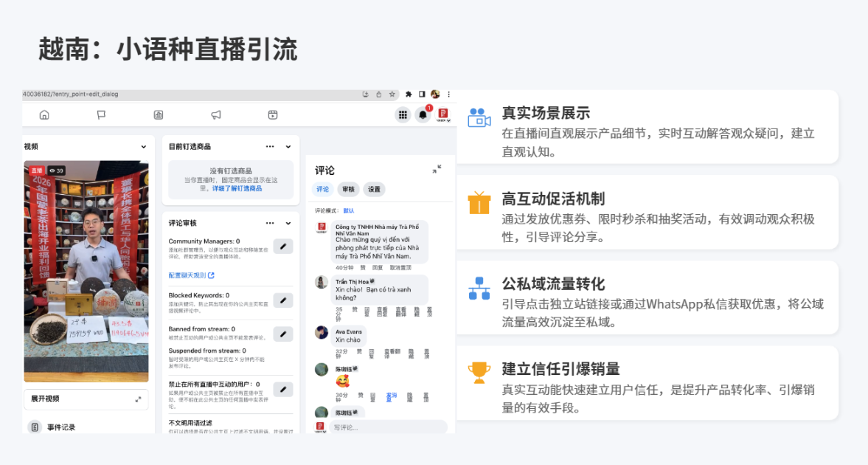Open the Ava Evans commenter name
The image size is (868, 465).
pos(349,332)
